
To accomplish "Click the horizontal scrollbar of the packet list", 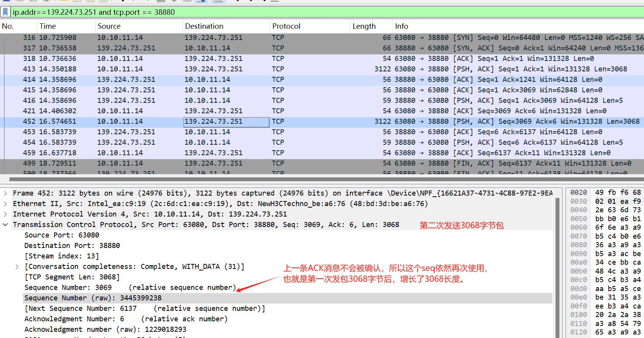I will click(327, 179).
